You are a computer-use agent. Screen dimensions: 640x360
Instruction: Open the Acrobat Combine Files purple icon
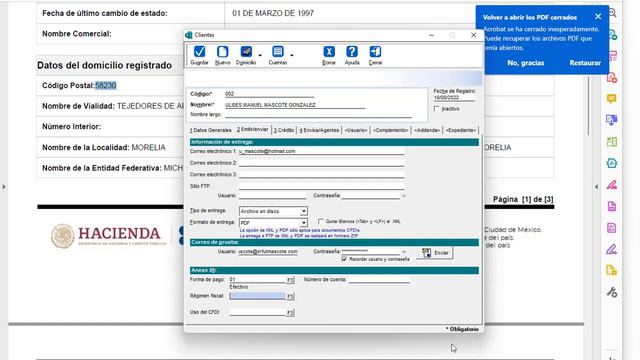(x=611, y=120)
